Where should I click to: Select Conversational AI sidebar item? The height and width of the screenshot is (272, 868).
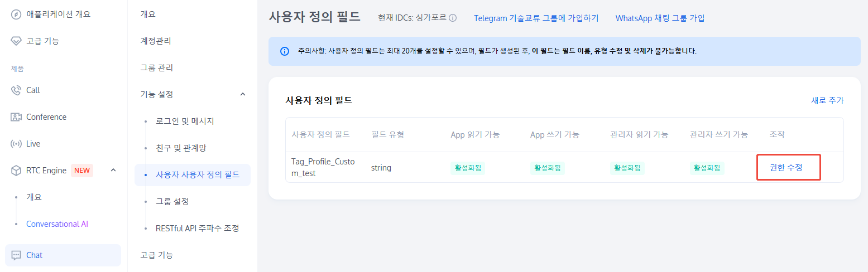tap(57, 224)
